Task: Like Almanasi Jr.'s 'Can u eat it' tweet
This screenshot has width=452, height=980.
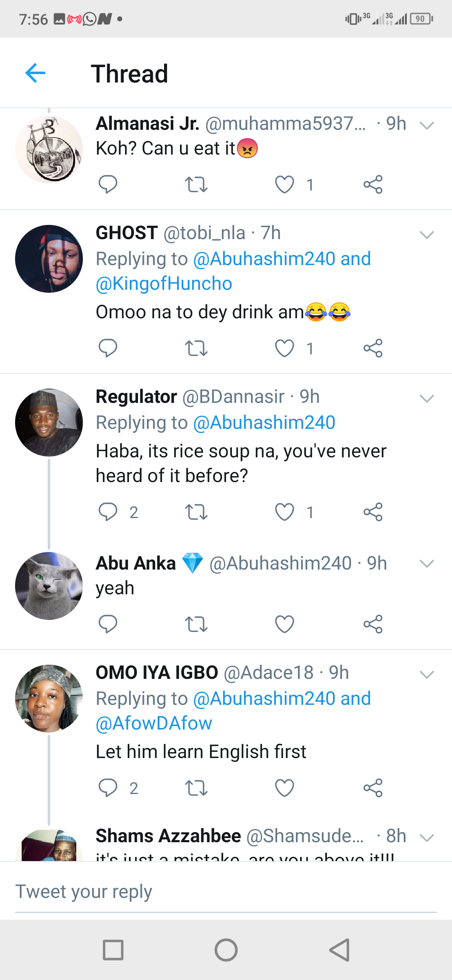Action: [285, 184]
